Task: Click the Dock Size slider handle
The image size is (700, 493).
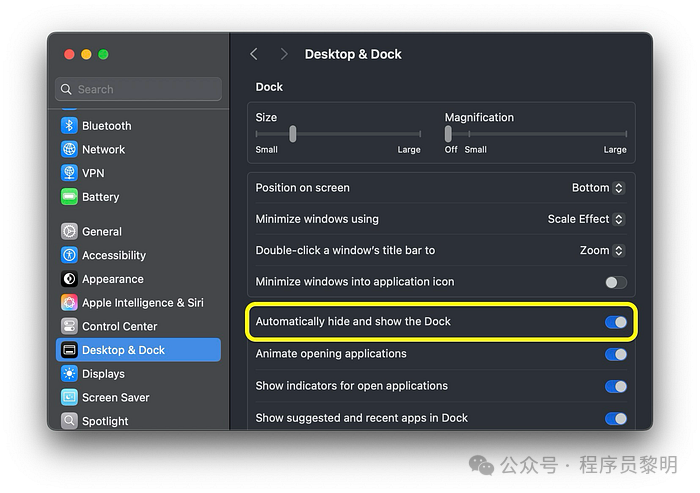Action: pos(293,134)
